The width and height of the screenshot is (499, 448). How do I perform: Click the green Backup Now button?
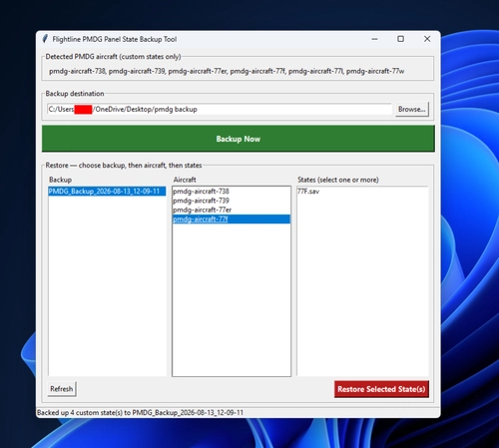(239, 139)
